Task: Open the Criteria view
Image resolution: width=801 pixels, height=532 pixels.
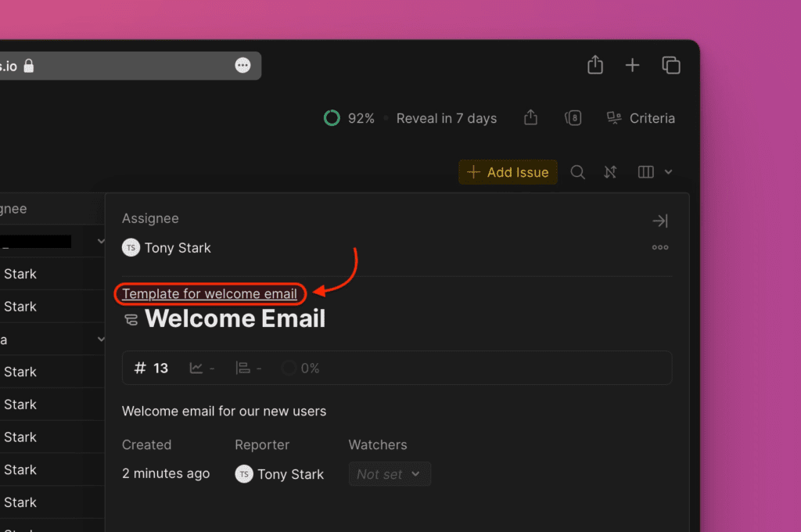Action: tap(641, 118)
